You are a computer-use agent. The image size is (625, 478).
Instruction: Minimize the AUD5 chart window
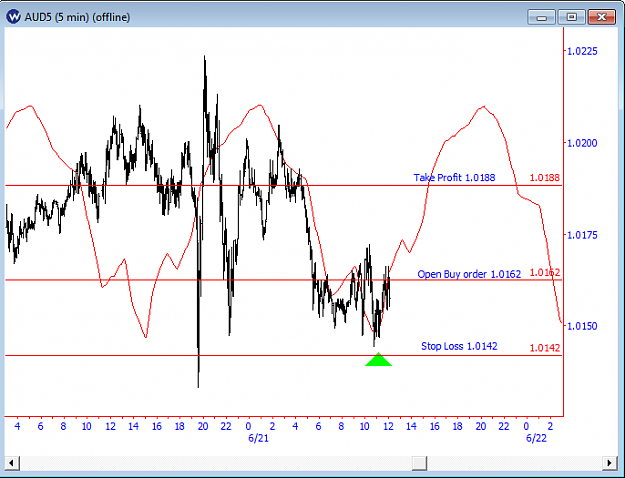(541, 17)
